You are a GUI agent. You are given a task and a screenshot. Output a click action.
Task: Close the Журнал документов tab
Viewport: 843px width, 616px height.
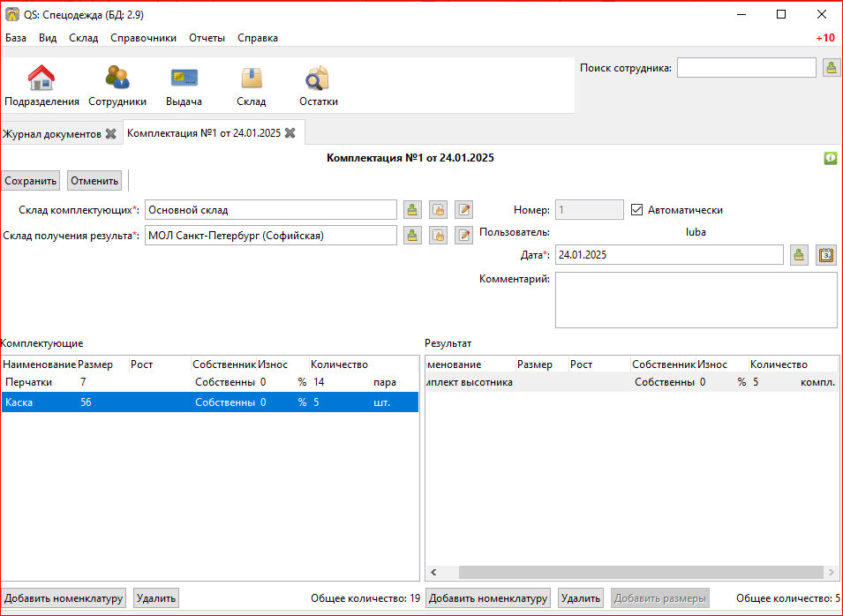pyautogui.click(x=110, y=134)
